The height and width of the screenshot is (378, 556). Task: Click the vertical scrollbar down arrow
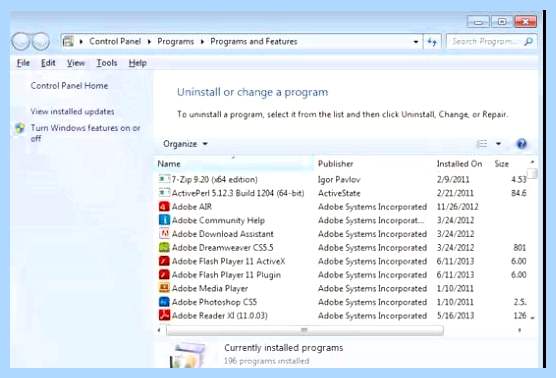pos(533,318)
